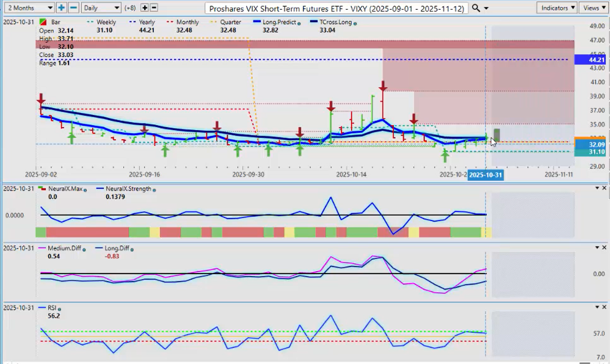Open the 2 Months time range dropdown

pyautogui.click(x=28, y=8)
